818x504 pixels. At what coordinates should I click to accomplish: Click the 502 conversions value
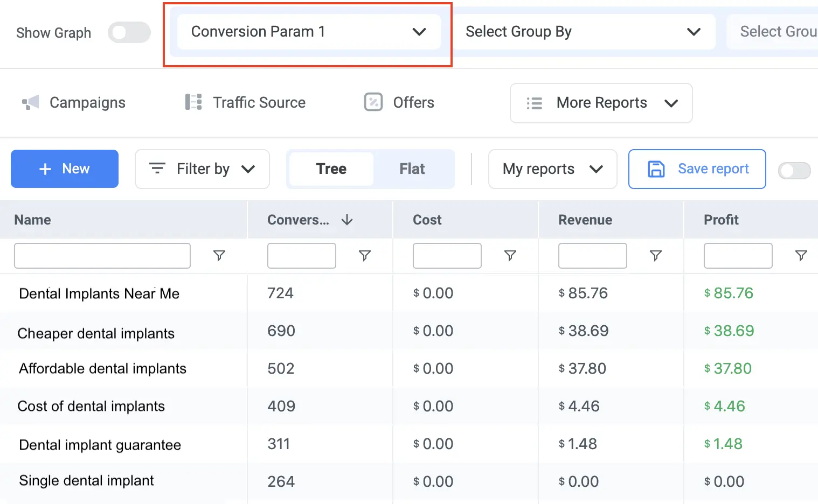click(x=281, y=368)
